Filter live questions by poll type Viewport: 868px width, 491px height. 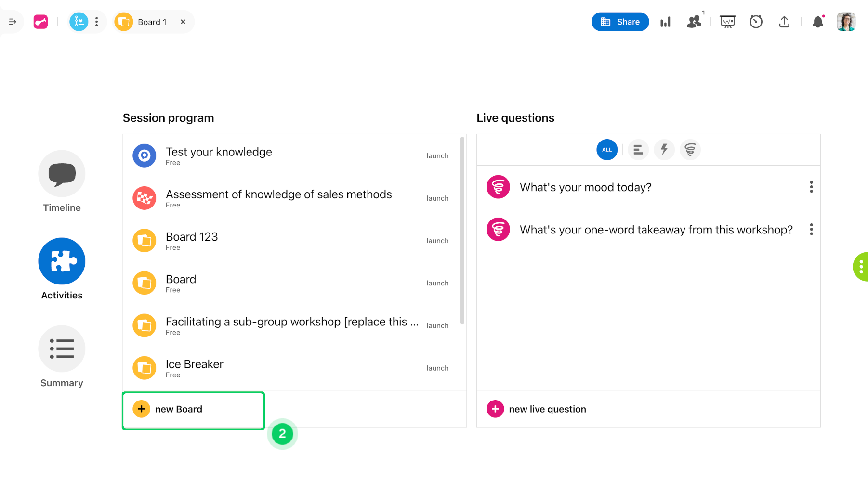(x=638, y=150)
